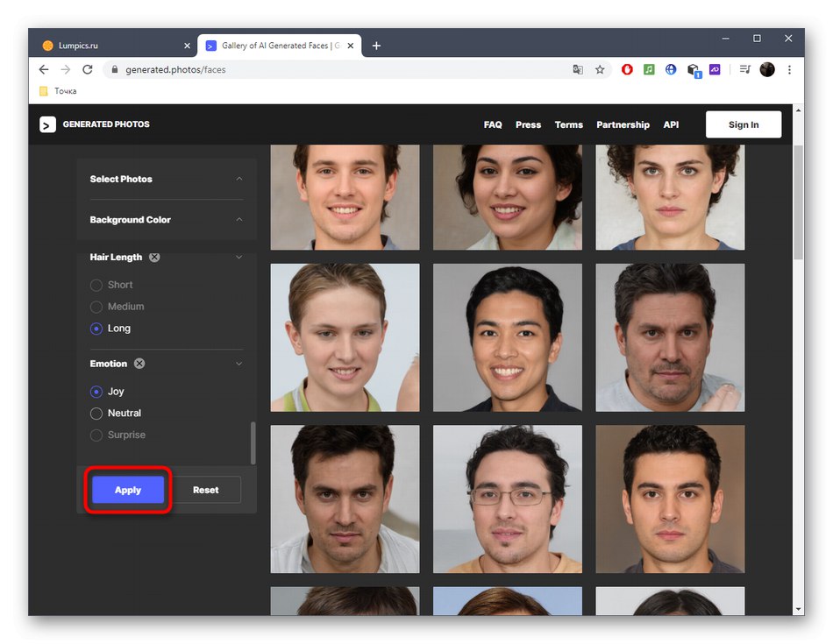Collapse the Background Color section
This screenshot has width=833, height=644.
tap(239, 220)
